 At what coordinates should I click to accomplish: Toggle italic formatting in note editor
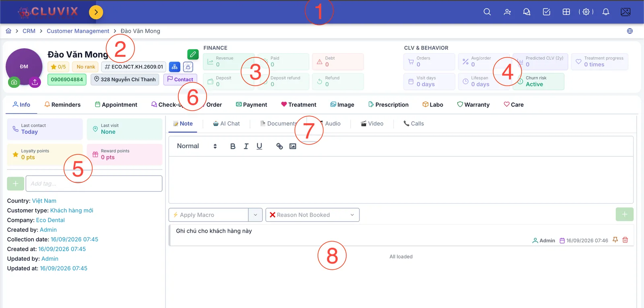[x=246, y=146]
